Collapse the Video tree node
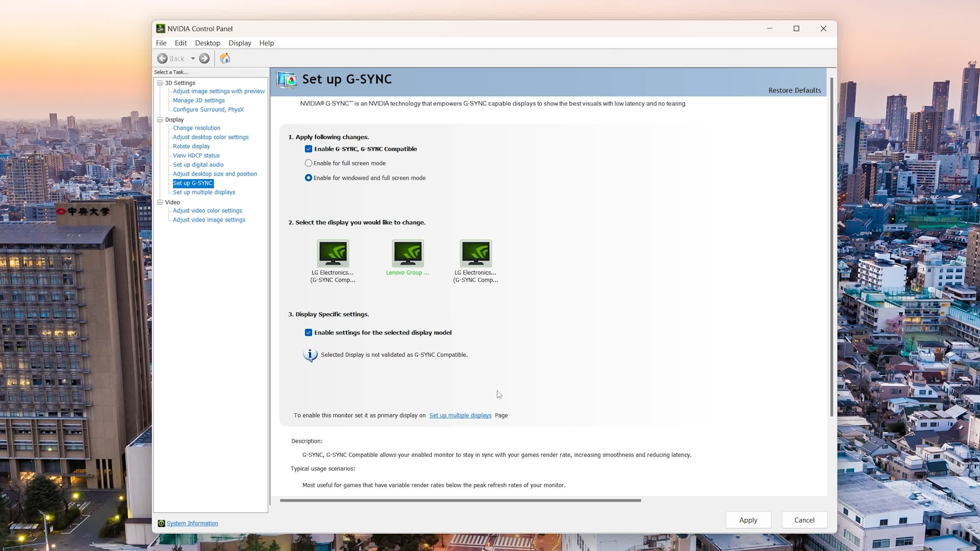This screenshot has width=980, height=551. [x=160, y=202]
